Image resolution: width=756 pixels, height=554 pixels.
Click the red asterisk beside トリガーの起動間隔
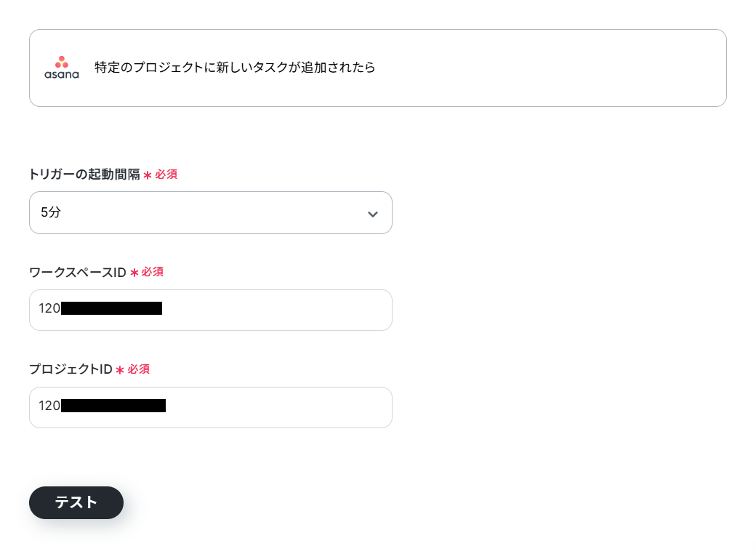pos(148,175)
